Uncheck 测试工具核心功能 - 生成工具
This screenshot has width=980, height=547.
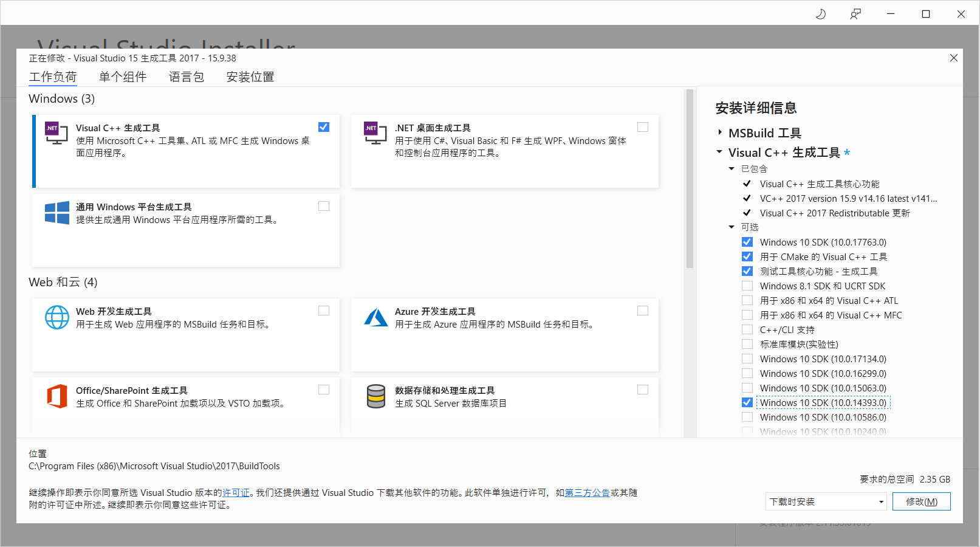click(x=747, y=271)
